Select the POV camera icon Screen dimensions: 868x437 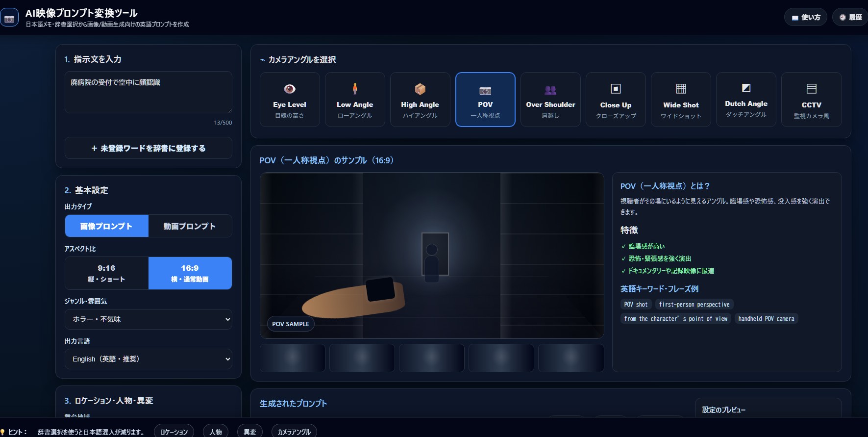tap(485, 90)
